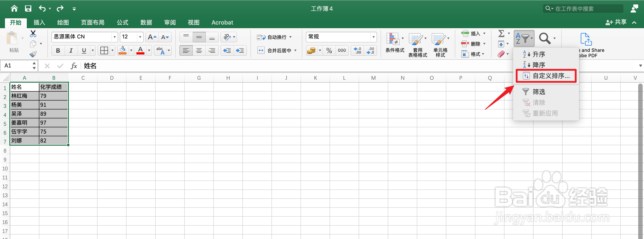
Task: Select the cell containing 姜嘉明
Action: [x=25, y=123]
